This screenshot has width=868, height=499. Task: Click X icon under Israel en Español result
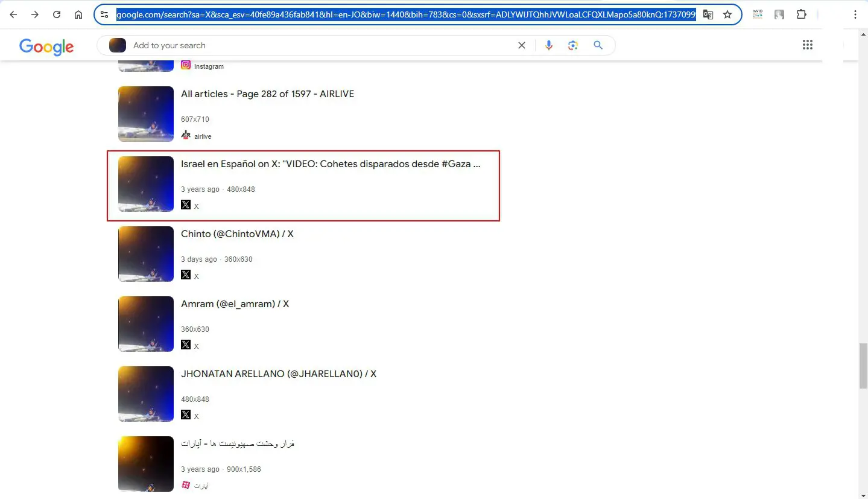(x=186, y=205)
